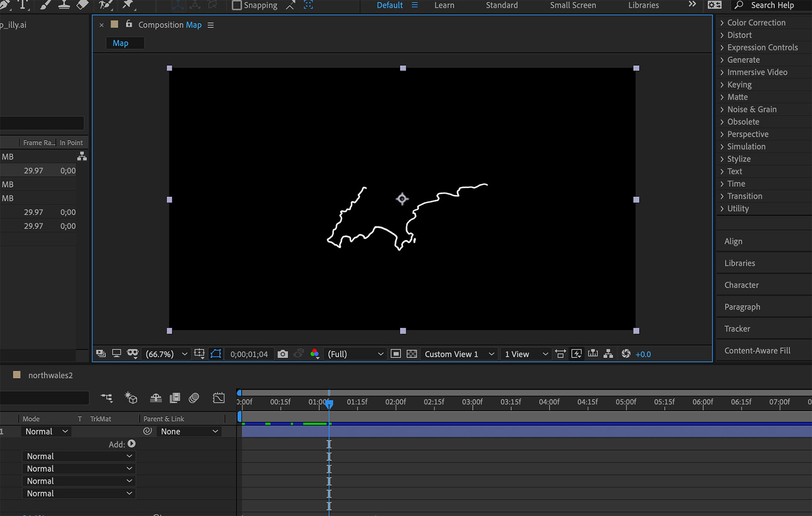The height and width of the screenshot is (516, 812).
Task: Open the composition flowchart icon in viewer
Action: tap(608, 354)
